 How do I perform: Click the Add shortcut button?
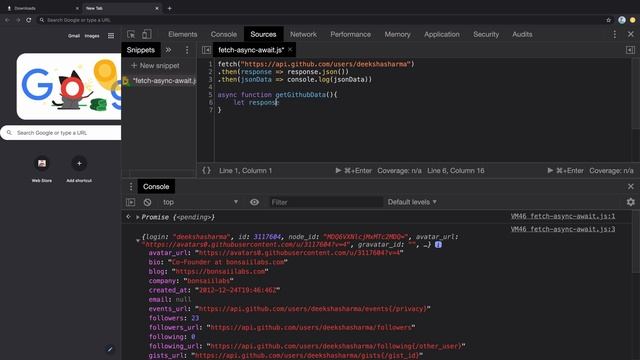[79, 169]
